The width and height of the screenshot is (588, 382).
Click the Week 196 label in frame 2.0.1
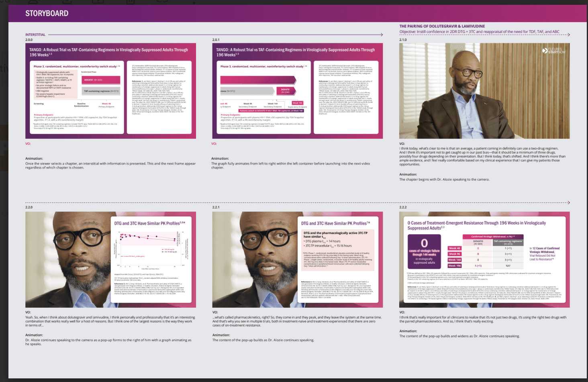click(297, 103)
